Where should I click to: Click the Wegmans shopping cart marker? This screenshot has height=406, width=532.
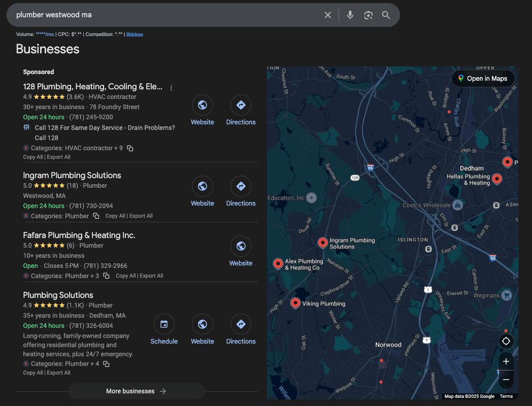click(507, 295)
